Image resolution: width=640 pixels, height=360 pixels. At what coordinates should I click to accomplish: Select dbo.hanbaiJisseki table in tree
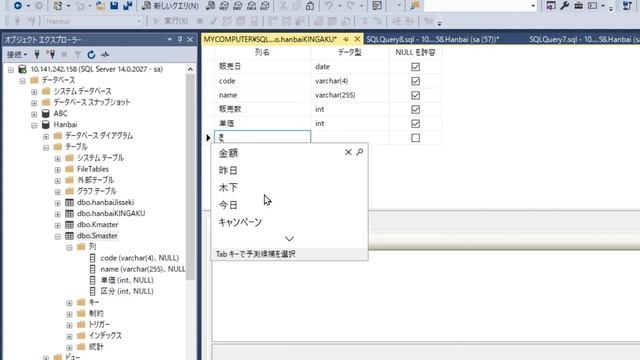pyautogui.click(x=105, y=202)
